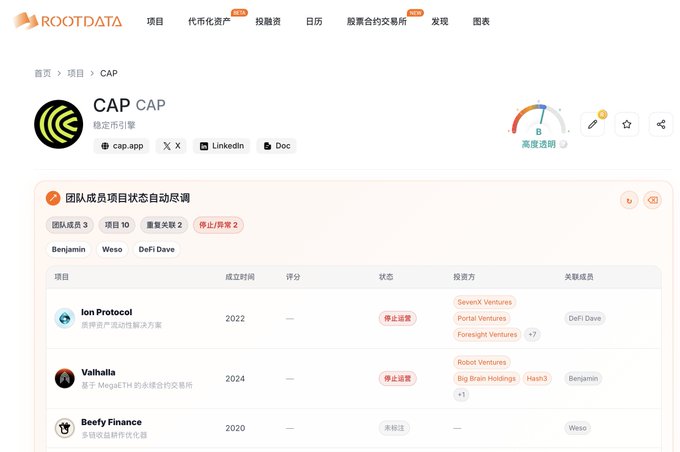Open the X social link
Screen dimensions: 680x452
[x=171, y=146]
